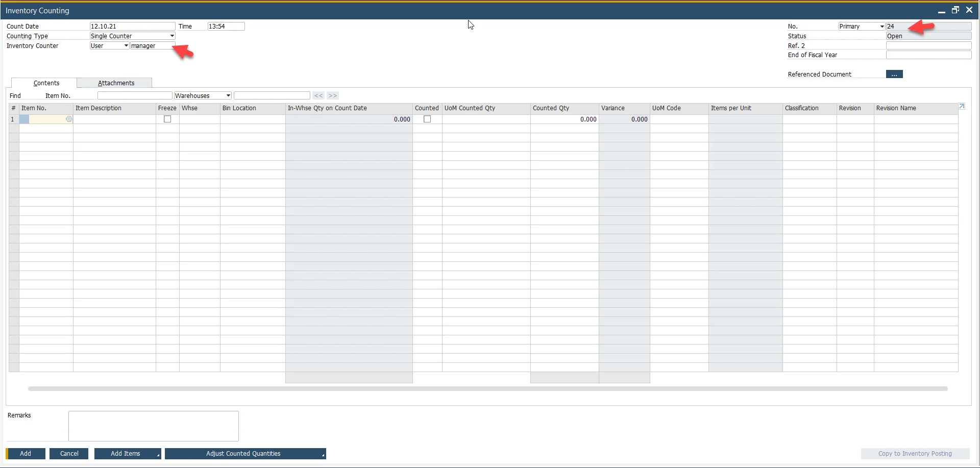Open the Primary series dropdown
This screenshot has width=980, height=468.
click(x=881, y=27)
